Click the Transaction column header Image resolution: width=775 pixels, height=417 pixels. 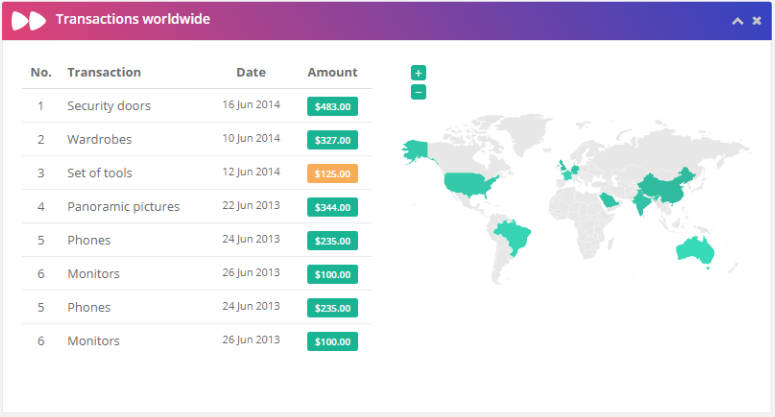click(104, 72)
